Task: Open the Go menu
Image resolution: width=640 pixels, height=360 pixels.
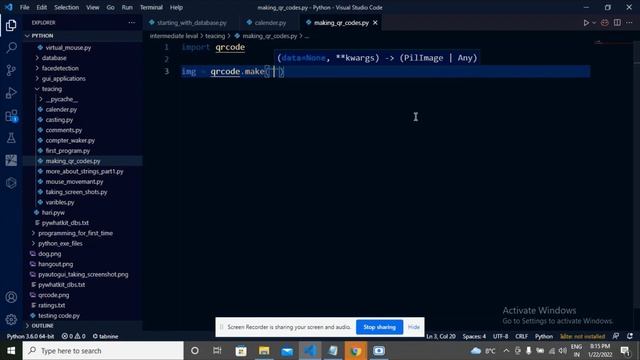Action: coord(110,7)
